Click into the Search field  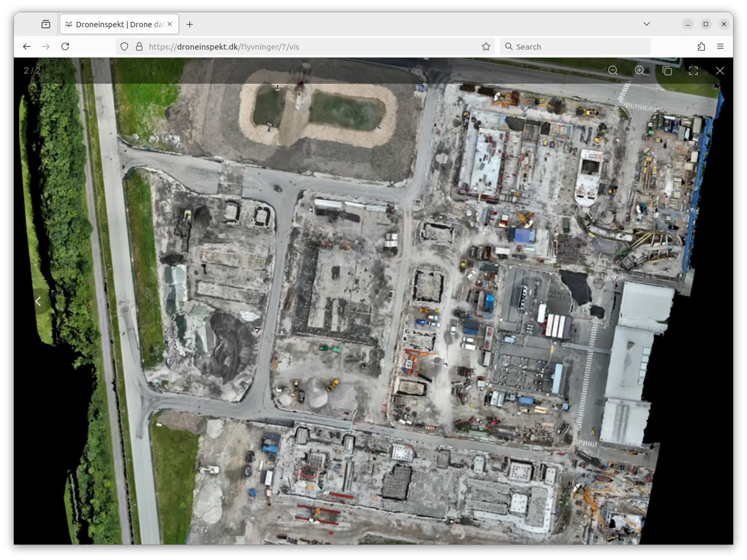tap(575, 46)
